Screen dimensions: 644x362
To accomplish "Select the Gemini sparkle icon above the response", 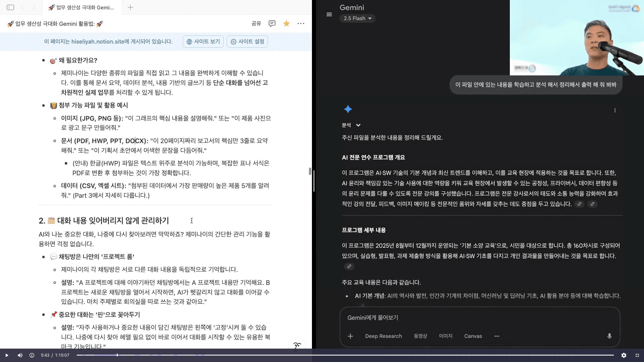I will click(348, 109).
